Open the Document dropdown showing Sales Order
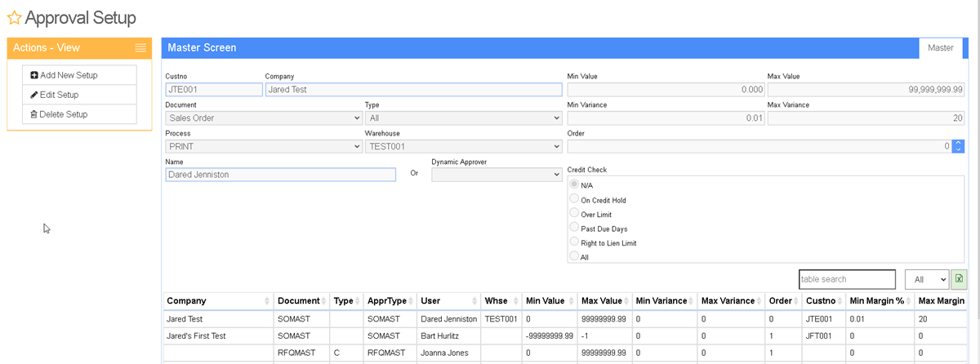Image resolution: width=980 pixels, height=364 pixels. click(x=263, y=118)
